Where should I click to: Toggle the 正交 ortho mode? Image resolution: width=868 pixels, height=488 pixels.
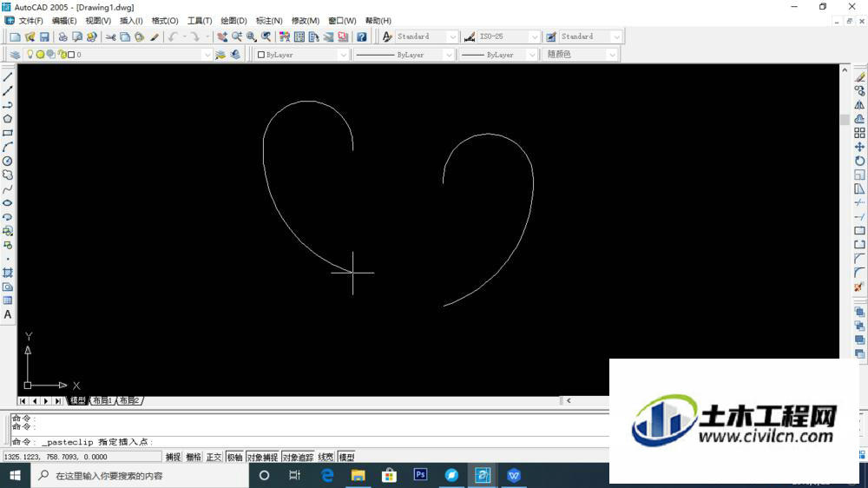click(x=214, y=457)
